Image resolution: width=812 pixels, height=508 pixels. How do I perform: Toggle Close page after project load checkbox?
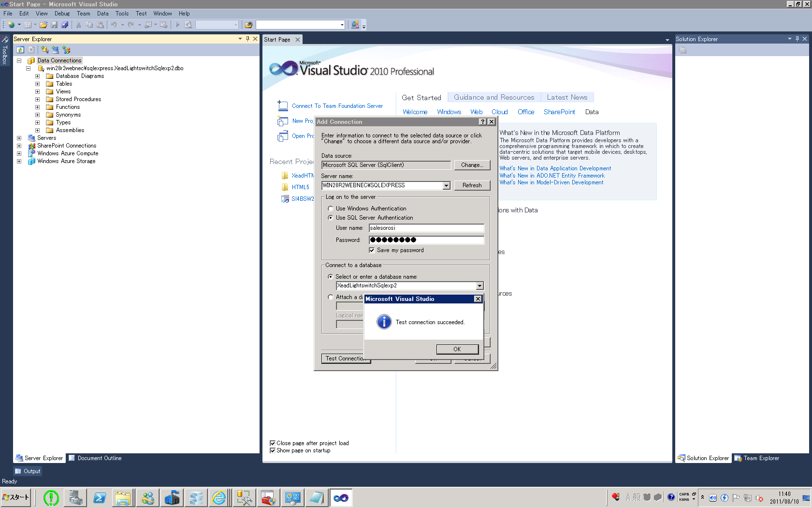click(273, 443)
